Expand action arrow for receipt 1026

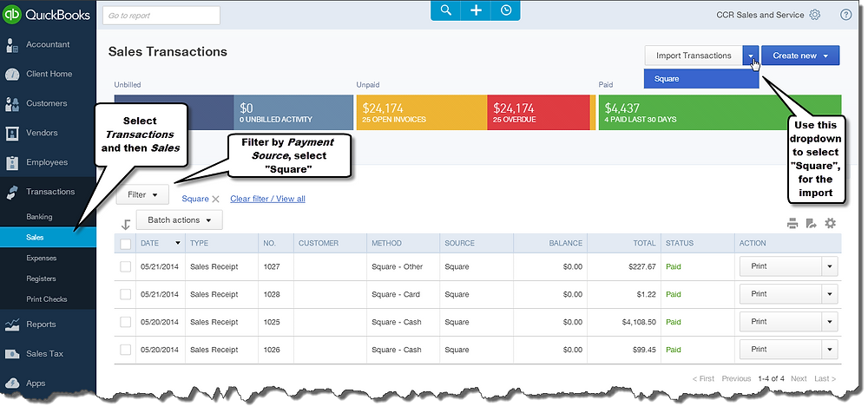(829, 350)
